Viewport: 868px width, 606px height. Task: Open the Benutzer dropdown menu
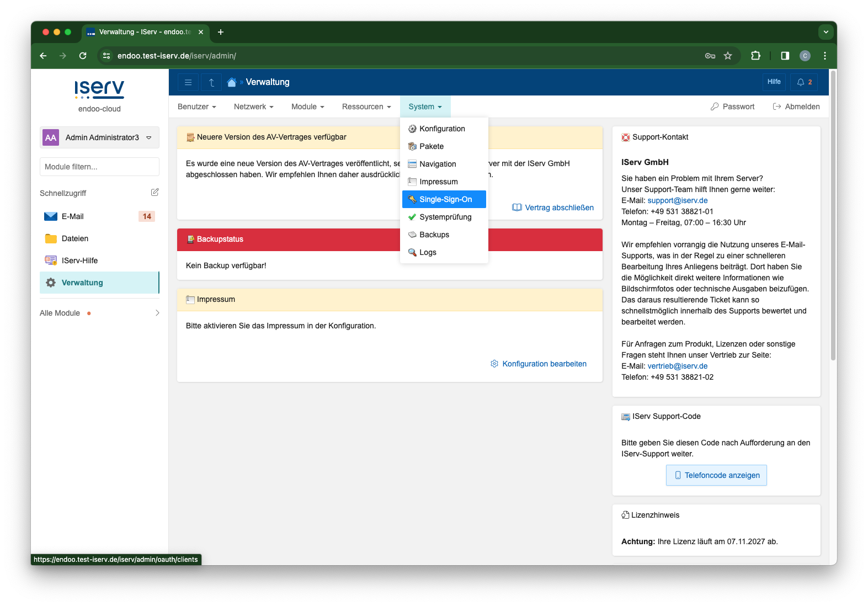point(197,107)
